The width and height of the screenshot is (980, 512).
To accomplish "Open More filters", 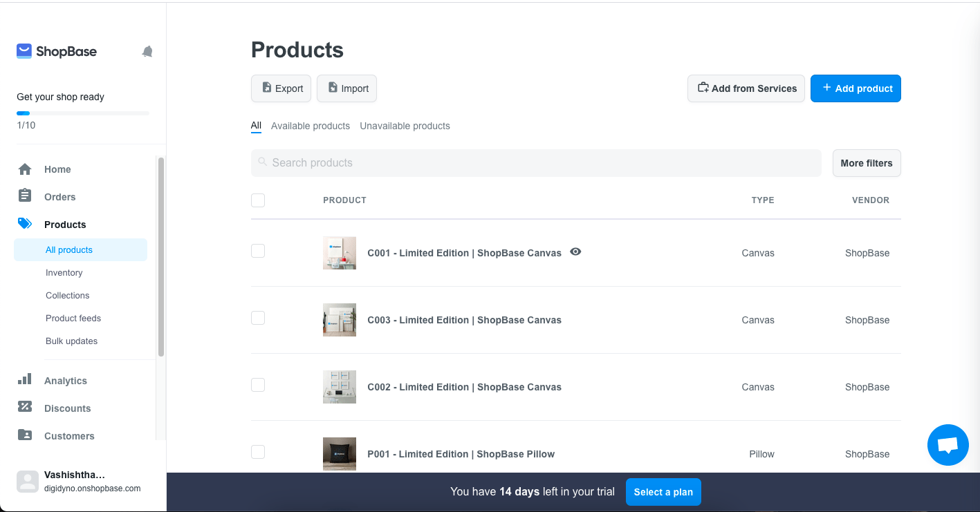I will (867, 163).
